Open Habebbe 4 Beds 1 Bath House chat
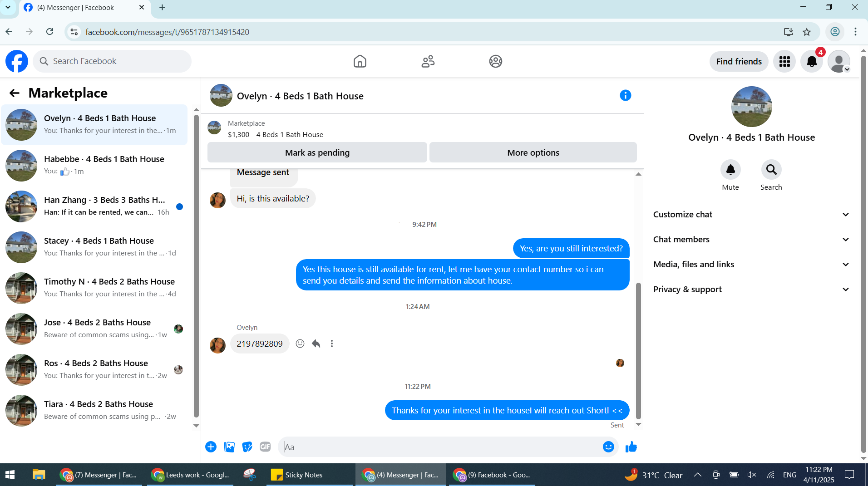868x486 pixels. pos(94,166)
